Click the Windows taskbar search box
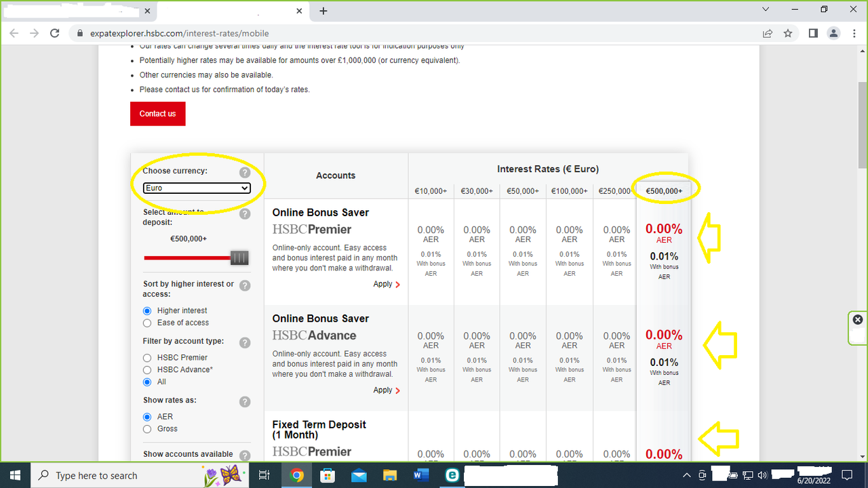This screenshot has width=868, height=488. coord(138,475)
